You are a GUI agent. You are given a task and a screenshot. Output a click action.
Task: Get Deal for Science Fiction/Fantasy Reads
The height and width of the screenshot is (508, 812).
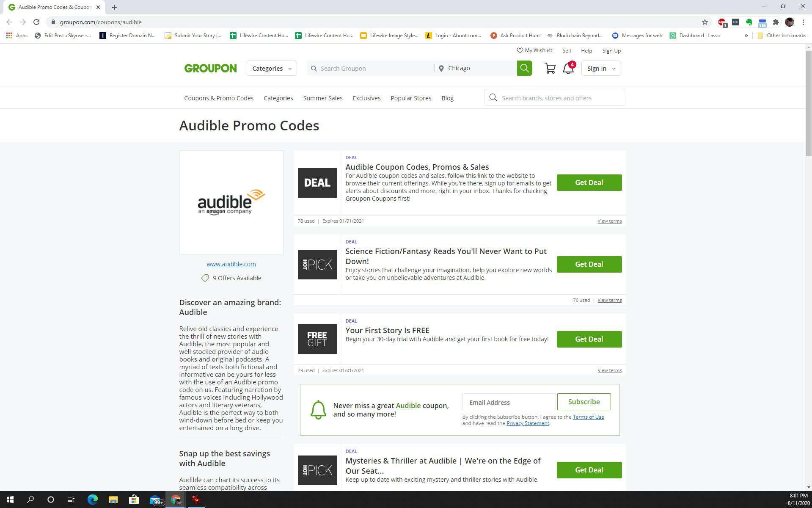589,264
